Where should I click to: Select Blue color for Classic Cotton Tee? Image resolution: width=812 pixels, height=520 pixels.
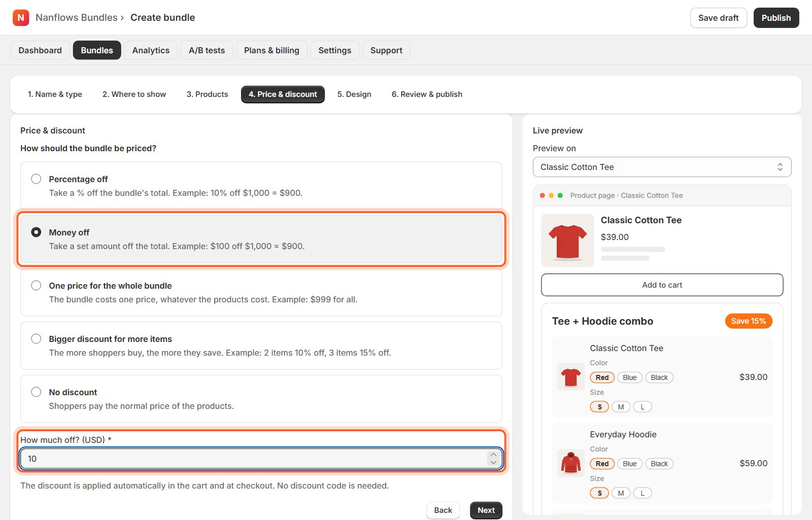pos(630,377)
